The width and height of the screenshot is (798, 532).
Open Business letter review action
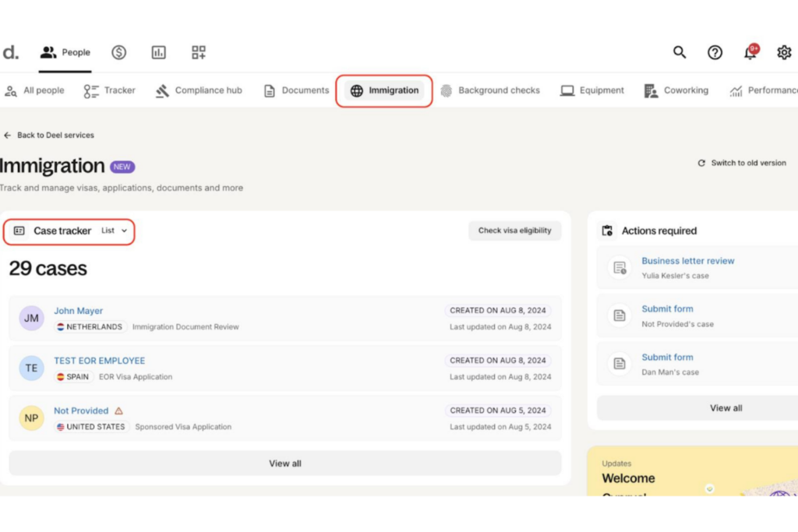687,261
